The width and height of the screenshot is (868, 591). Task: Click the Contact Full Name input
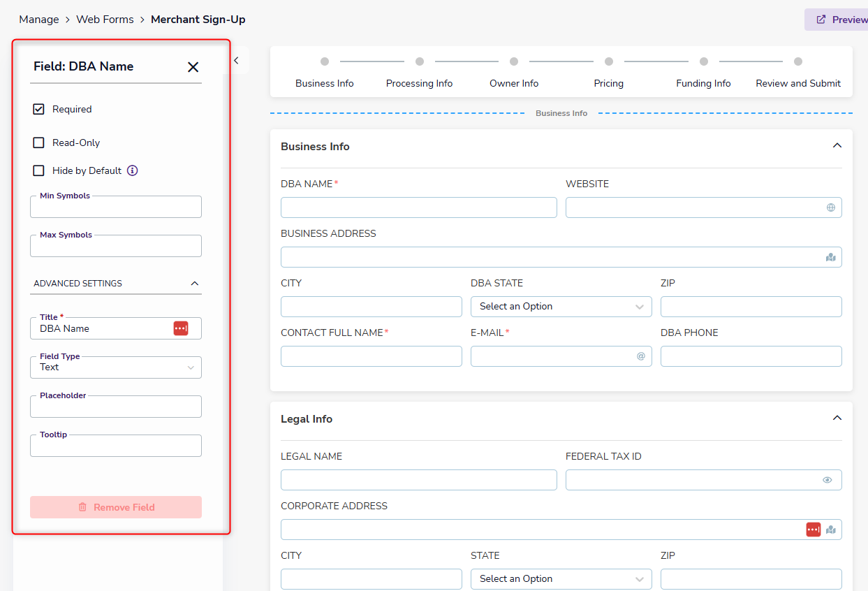[x=372, y=356]
